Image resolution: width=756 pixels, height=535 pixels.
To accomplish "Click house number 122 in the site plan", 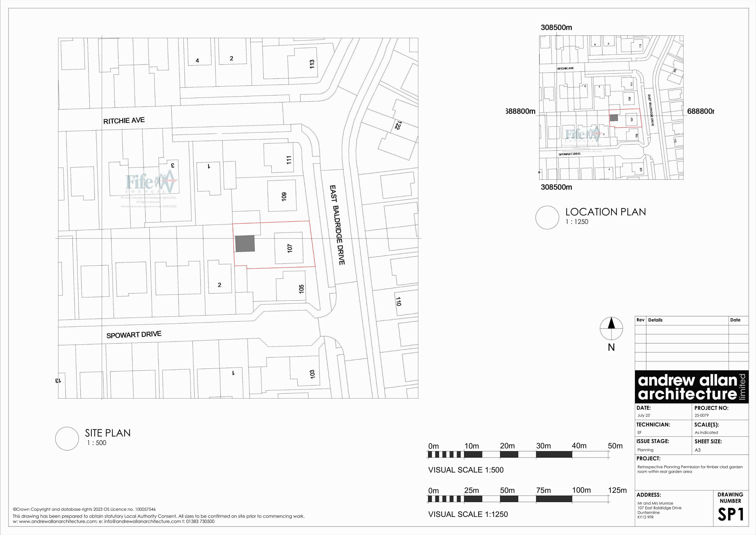I will (x=398, y=125).
